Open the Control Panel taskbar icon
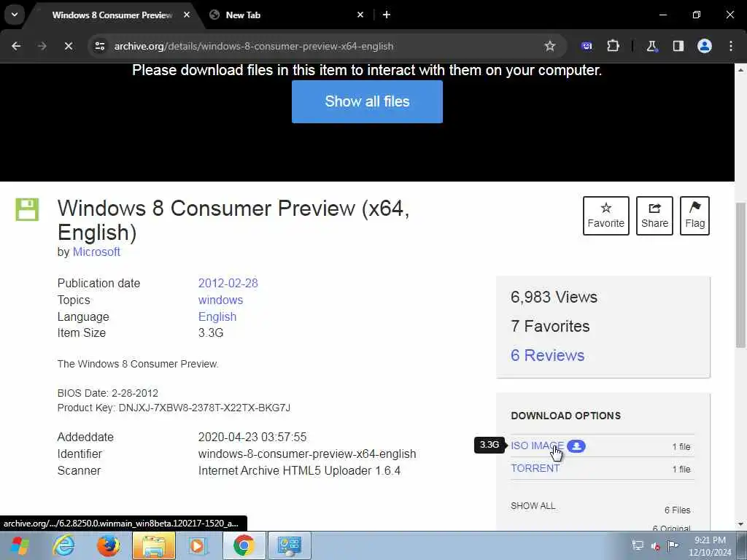Screen dimensions: 747x560 [x=289, y=545]
